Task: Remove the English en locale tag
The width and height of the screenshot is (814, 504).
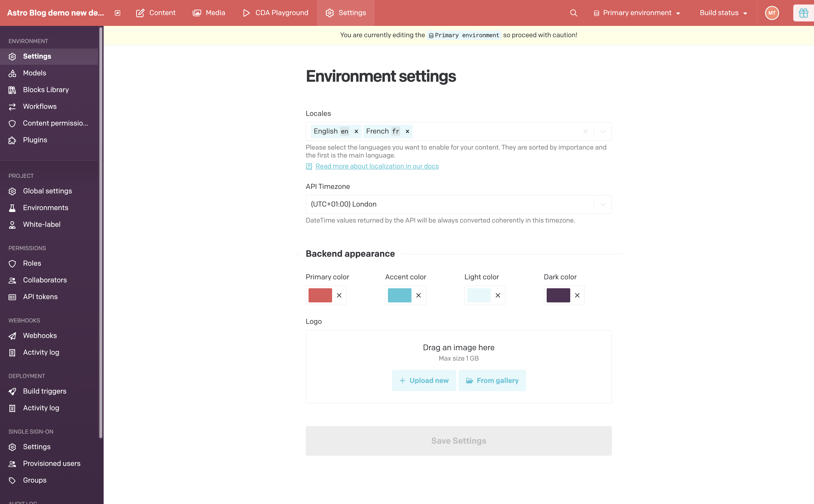Action: click(356, 131)
